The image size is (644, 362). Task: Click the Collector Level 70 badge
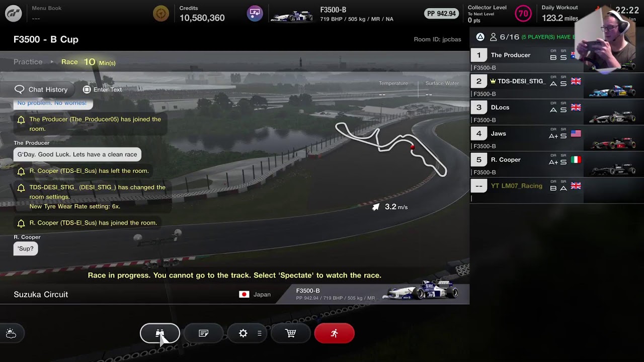coord(523,14)
